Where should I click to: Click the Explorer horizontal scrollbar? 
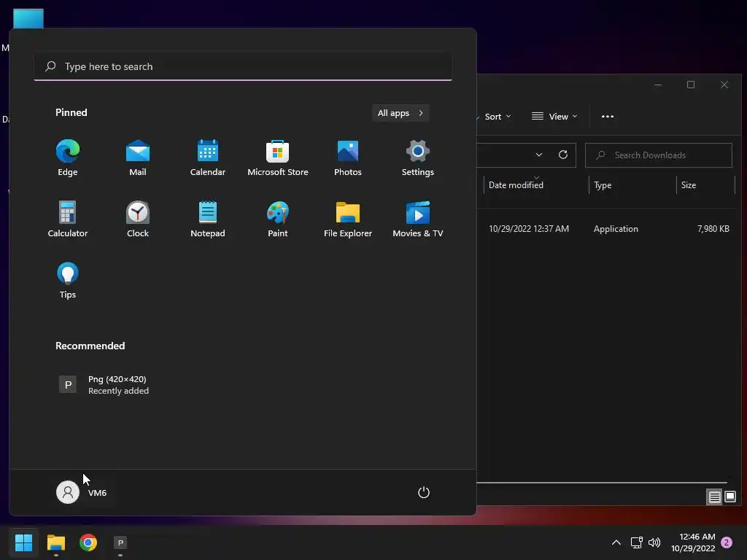pos(602,483)
